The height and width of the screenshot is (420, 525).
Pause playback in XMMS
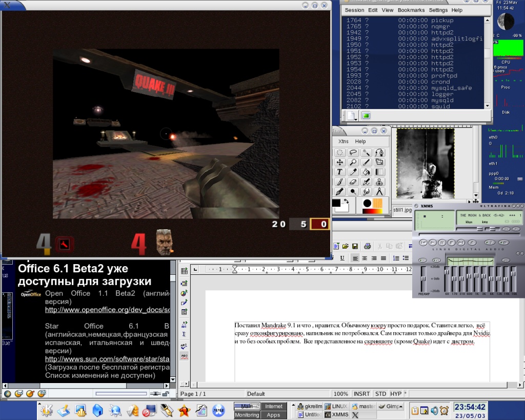click(x=442, y=243)
